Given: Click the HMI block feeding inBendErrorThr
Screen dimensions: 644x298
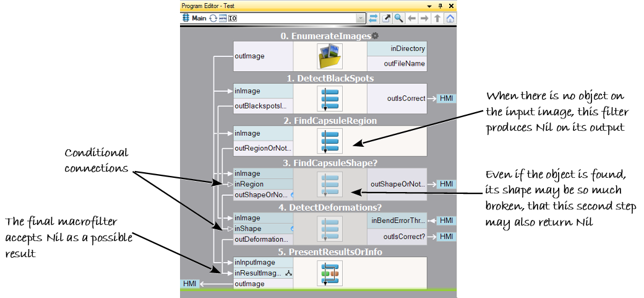Looking at the screenshot, I should click(x=446, y=221).
